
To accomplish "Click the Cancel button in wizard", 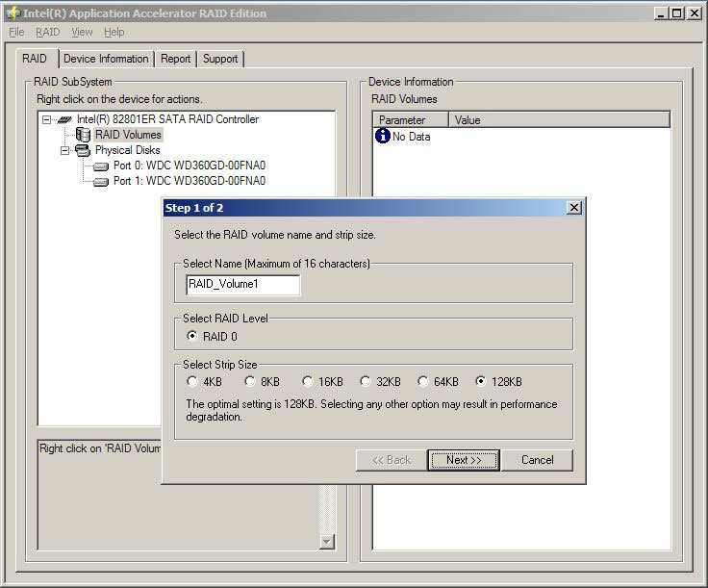I will (x=538, y=460).
